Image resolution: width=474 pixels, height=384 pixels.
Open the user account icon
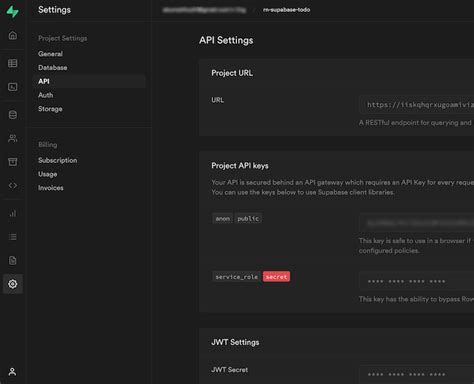tap(12, 371)
